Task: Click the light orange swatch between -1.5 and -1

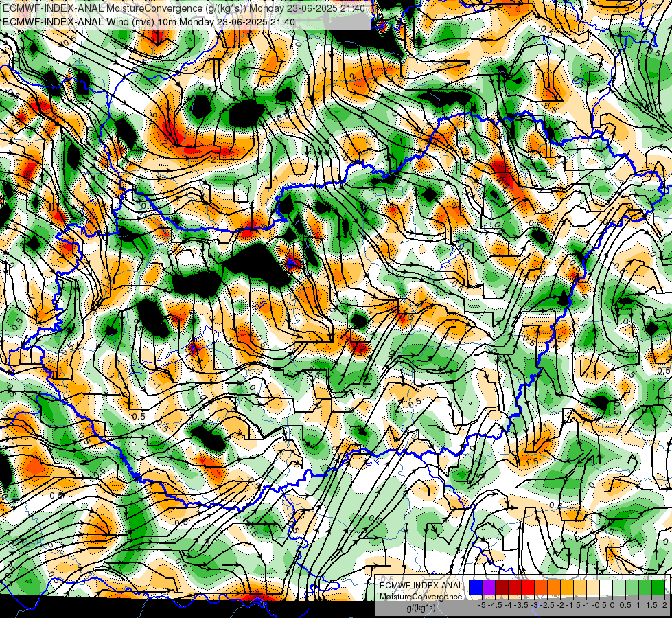Action: [580, 587]
